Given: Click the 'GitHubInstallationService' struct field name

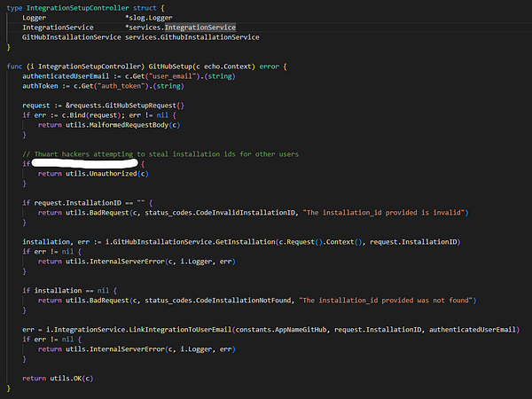Looking at the screenshot, I should (x=72, y=37).
